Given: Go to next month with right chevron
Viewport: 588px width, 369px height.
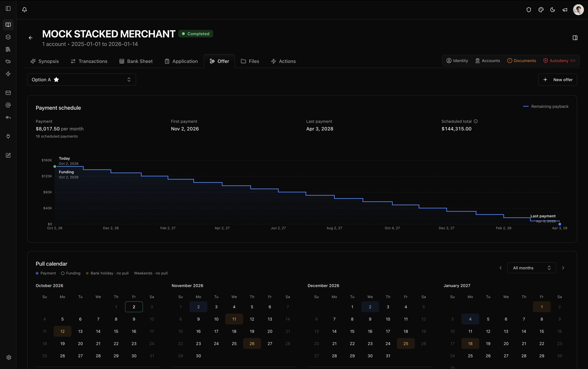Looking at the screenshot, I should (x=563, y=268).
